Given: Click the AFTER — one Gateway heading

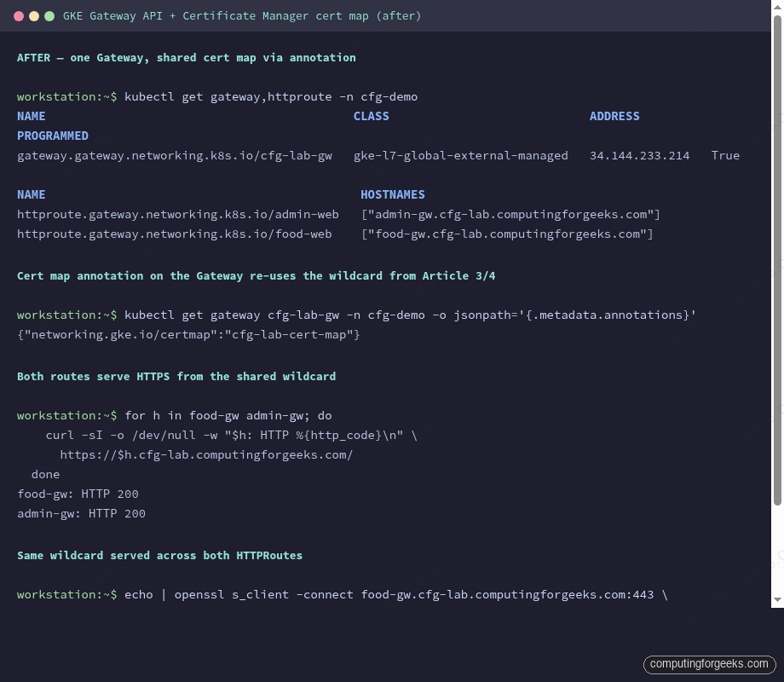Looking at the screenshot, I should click(186, 57).
